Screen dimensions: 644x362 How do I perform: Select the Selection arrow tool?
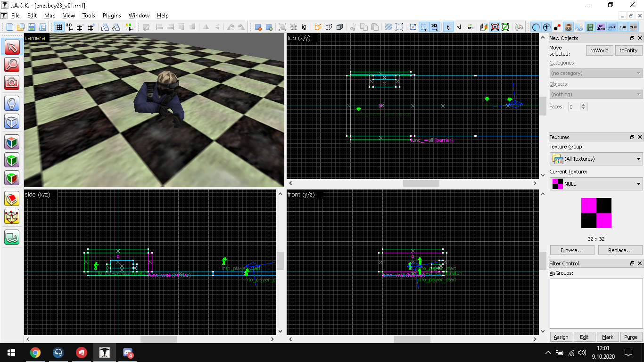pyautogui.click(x=12, y=47)
